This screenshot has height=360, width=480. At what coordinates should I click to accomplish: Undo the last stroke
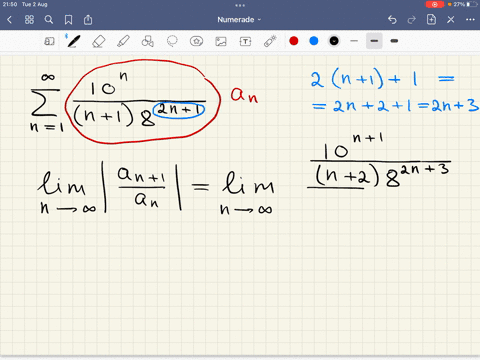[x=392, y=20]
